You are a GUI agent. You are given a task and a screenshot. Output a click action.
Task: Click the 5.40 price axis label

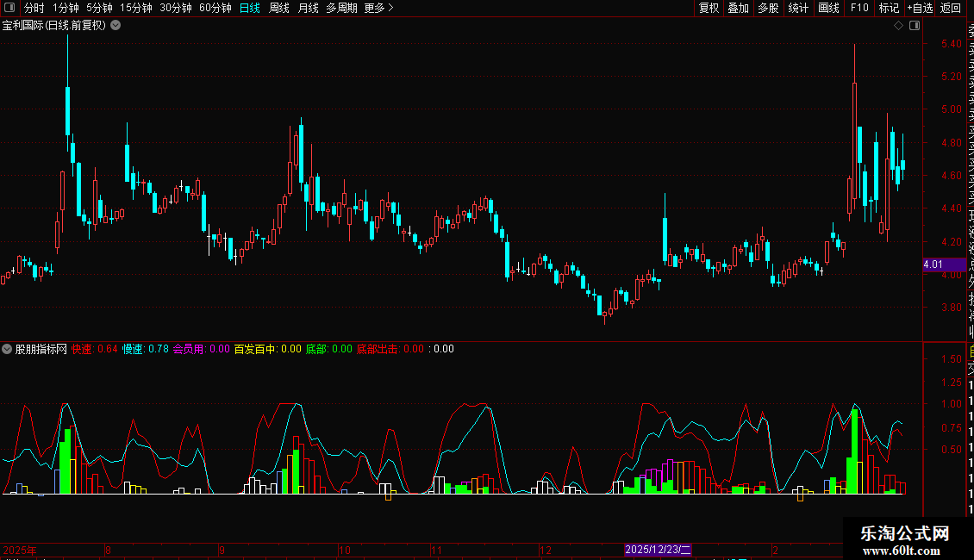[952, 43]
